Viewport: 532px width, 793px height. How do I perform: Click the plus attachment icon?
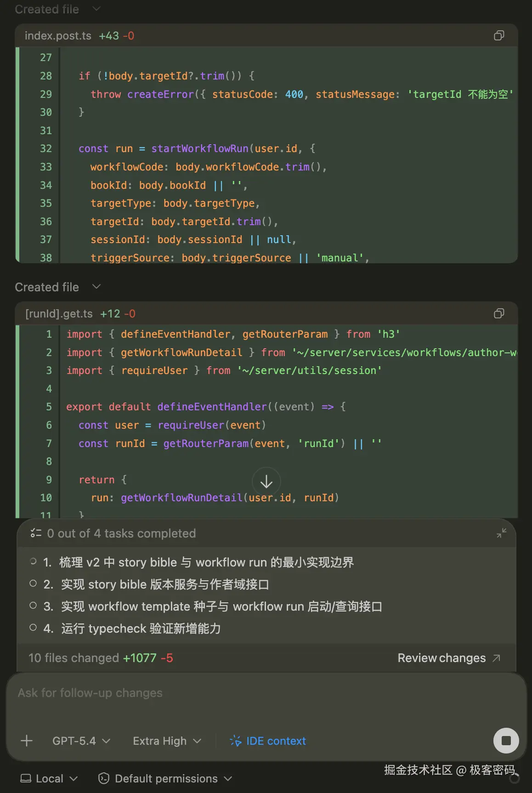(x=27, y=741)
